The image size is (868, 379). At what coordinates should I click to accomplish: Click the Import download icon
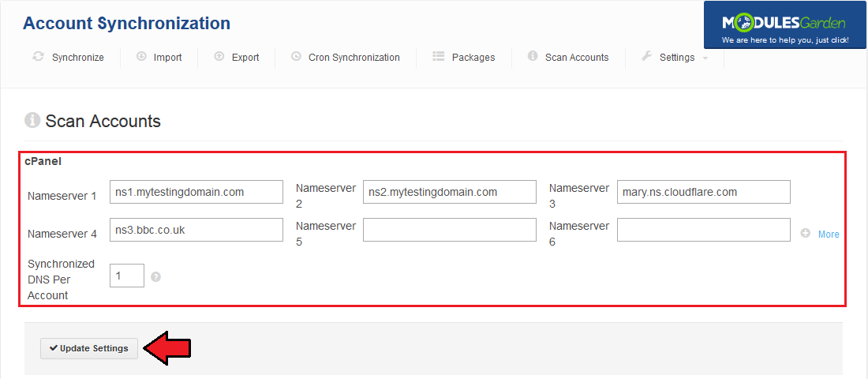click(141, 57)
